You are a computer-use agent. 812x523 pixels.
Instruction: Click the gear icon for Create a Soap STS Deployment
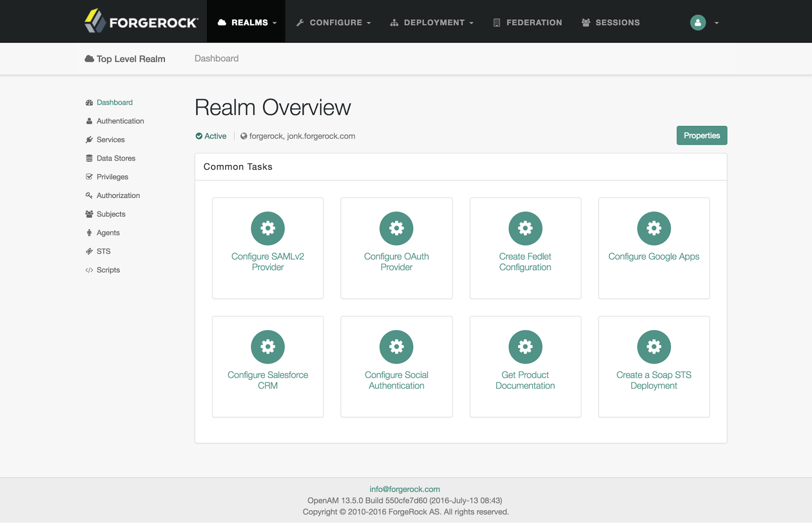pos(654,347)
